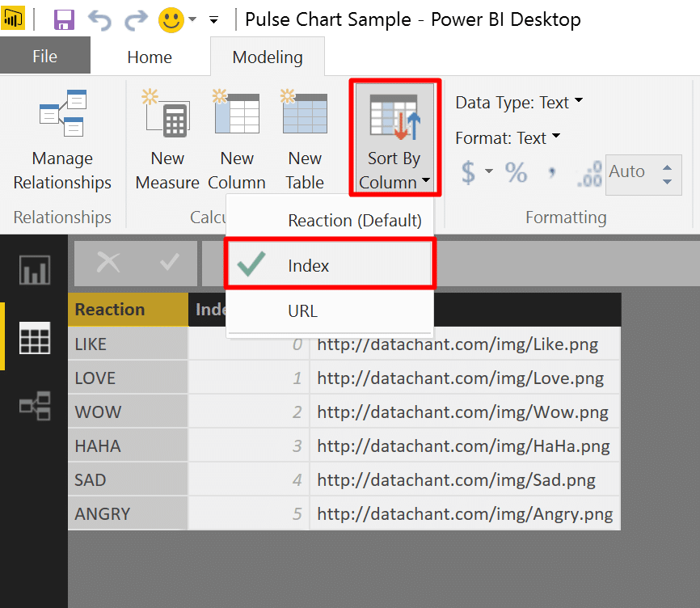Switch to Relationships view in sidebar
This screenshot has width=700, height=608.
coord(35,406)
